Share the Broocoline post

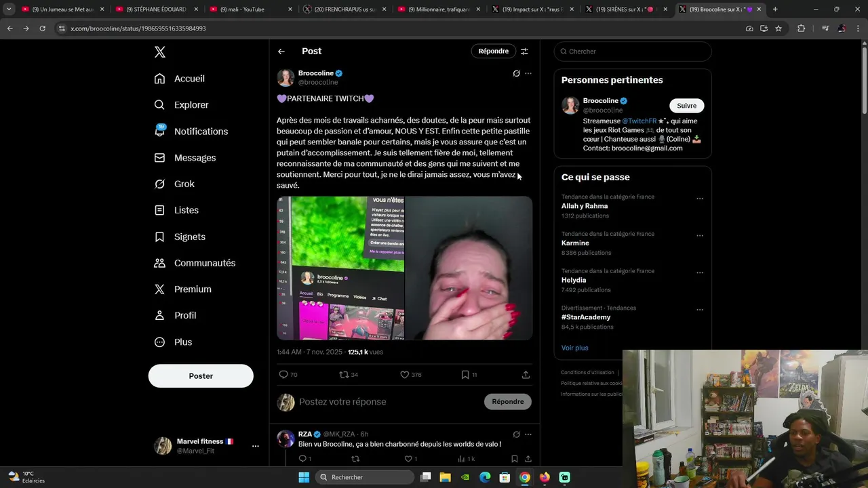(x=526, y=375)
